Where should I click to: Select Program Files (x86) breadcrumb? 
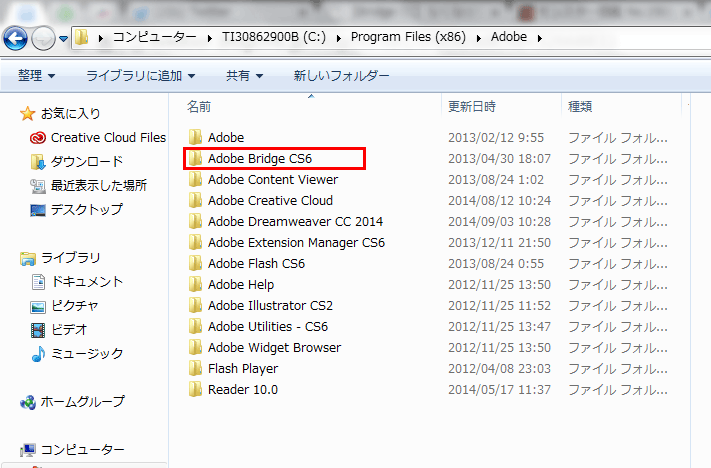click(408, 37)
